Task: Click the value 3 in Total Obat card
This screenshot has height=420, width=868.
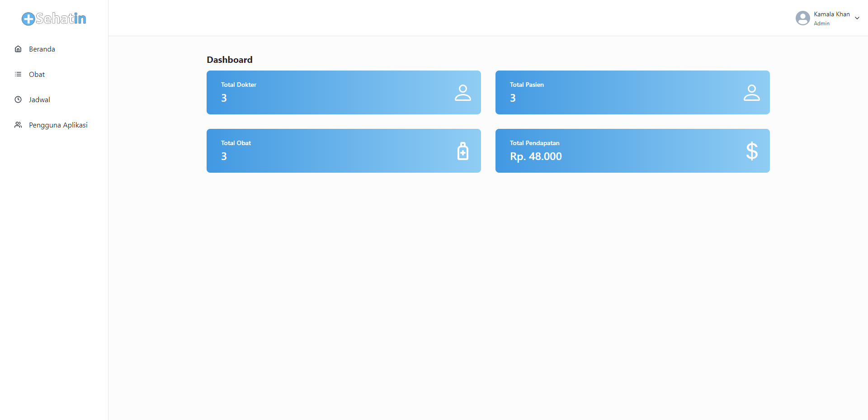Action: (x=224, y=156)
